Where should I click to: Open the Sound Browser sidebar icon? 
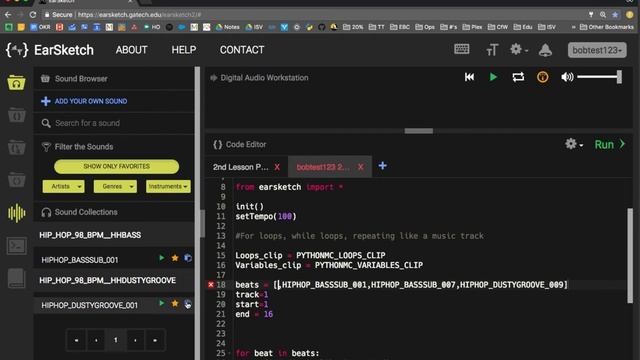click(16, 83)
